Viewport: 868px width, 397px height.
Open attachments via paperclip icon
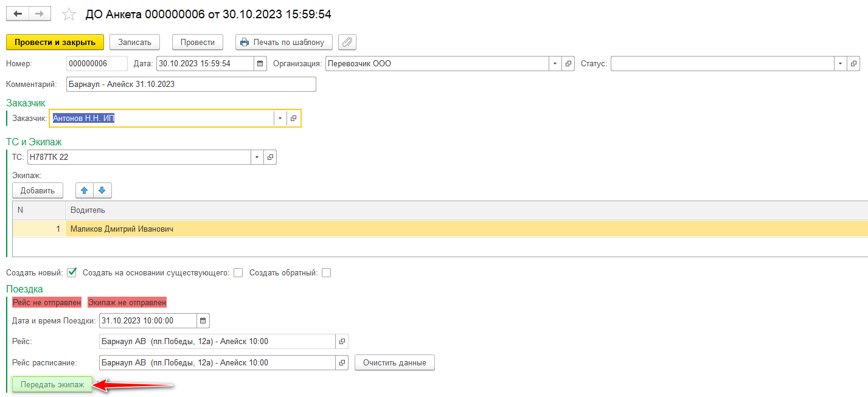pyautogui.click(x=347, y=42)
